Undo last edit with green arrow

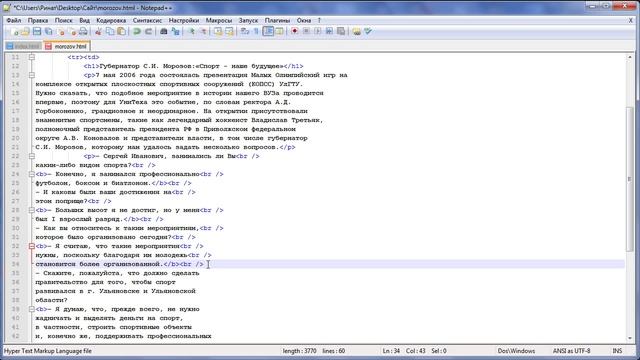click(x=137, y=32)
